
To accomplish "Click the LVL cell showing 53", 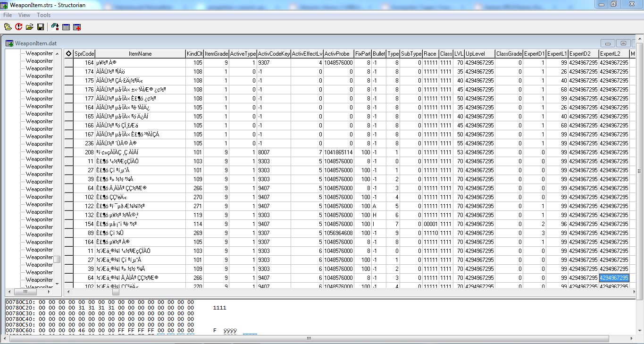I will click(459, 152).
